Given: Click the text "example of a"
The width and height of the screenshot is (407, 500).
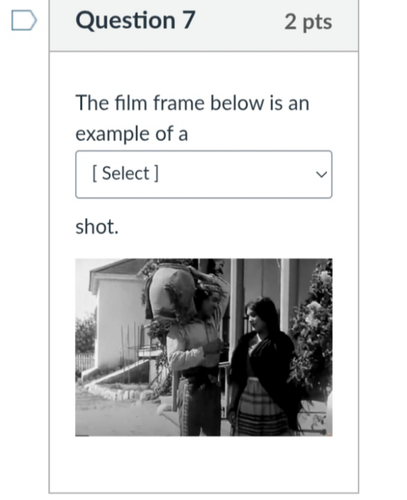Looking at the screenshot, I should (x=132, y=134).
